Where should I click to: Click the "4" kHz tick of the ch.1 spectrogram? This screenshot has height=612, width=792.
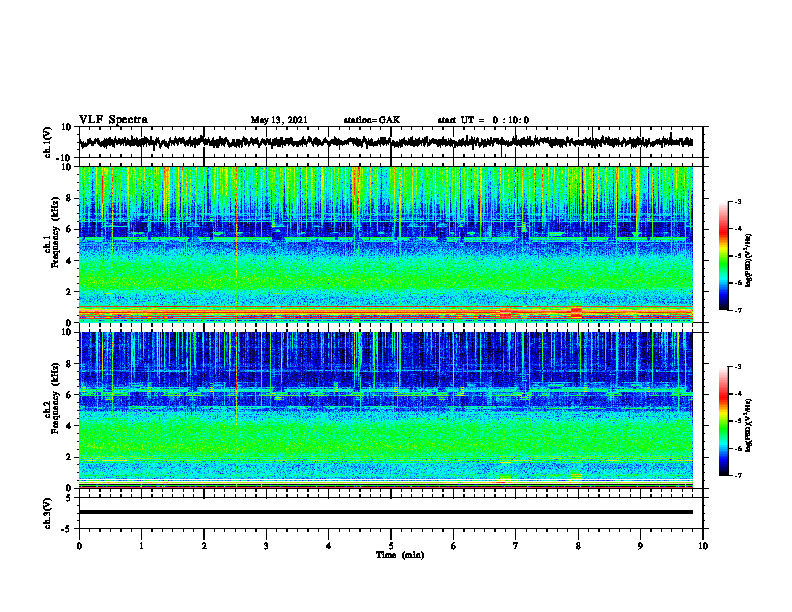(69, 261)
